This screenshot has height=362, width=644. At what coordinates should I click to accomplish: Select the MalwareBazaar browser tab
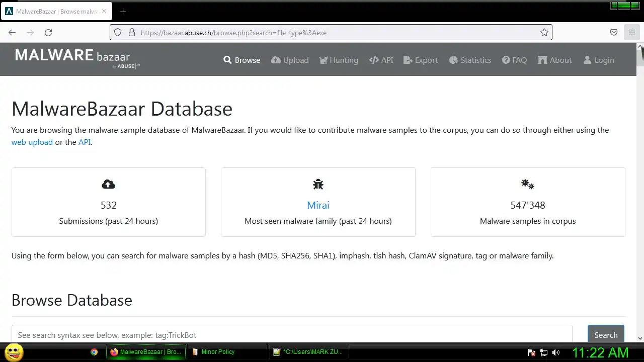56,11
